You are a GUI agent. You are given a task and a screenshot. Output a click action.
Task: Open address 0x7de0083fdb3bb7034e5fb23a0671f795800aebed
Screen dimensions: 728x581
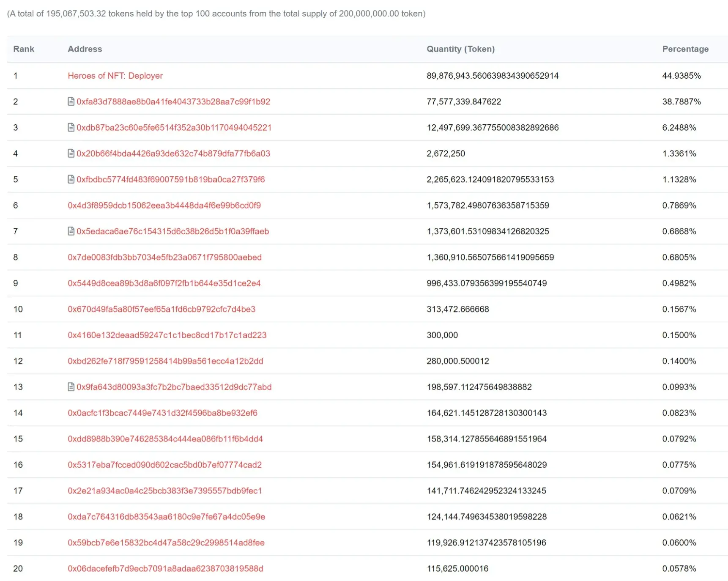click(165, 257)
